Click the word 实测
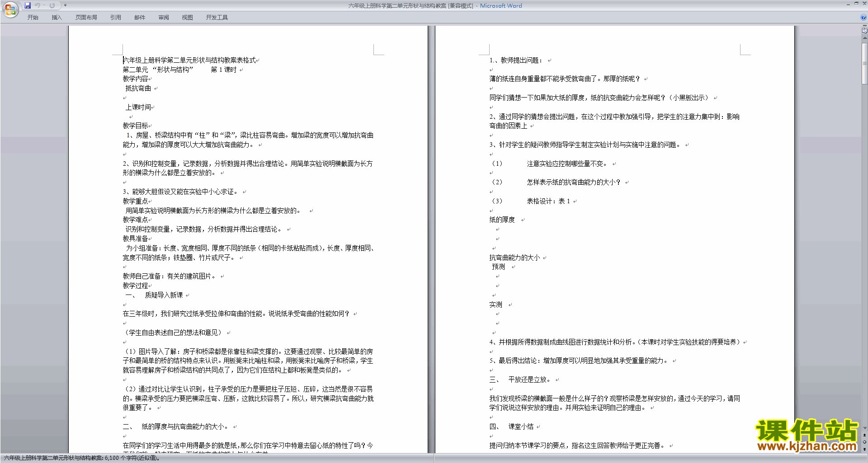This screenshot has height=463, width=868. coord(495,304)
